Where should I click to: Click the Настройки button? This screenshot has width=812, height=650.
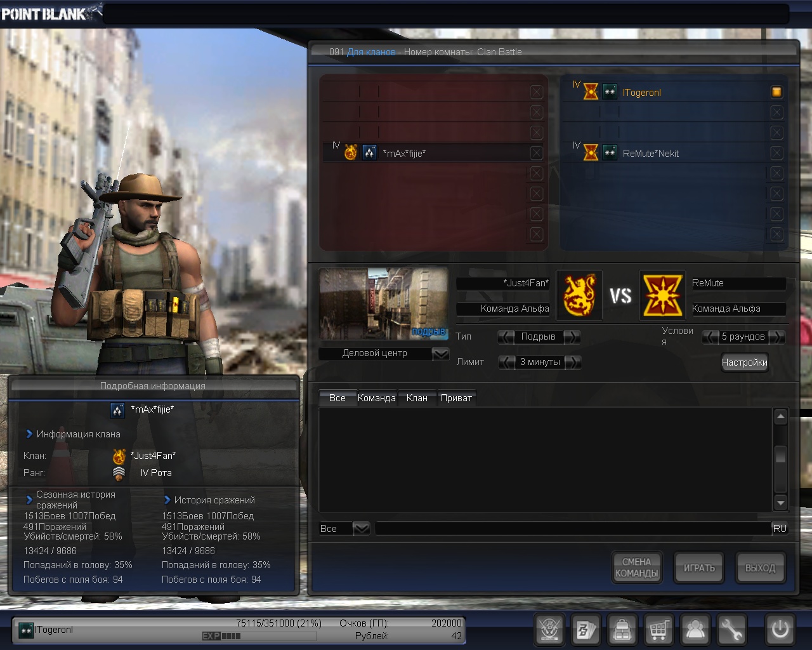coord(744,362)
